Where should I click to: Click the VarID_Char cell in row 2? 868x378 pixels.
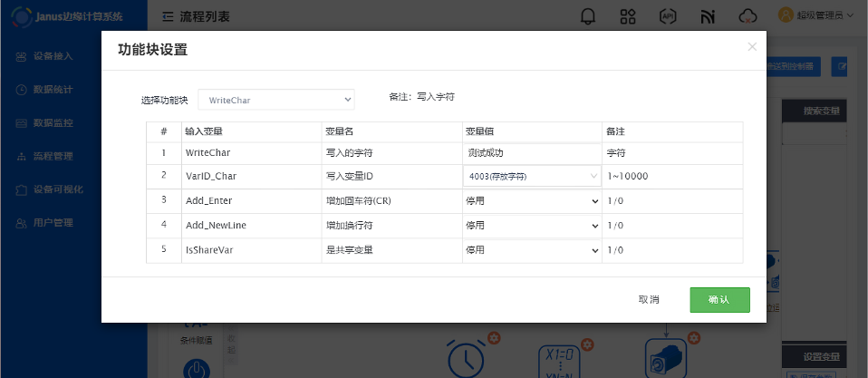(x=251, y=177)
